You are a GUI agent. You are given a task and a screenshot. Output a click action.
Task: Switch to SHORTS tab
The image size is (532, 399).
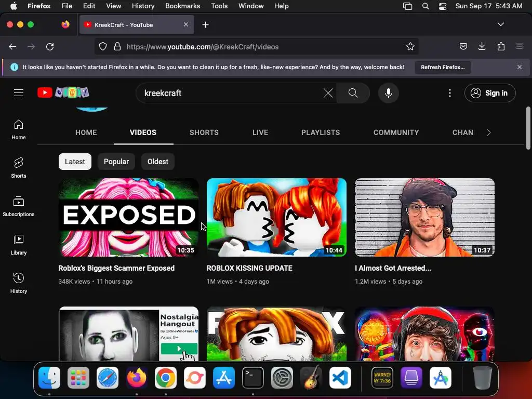click(x=204, y=132)
